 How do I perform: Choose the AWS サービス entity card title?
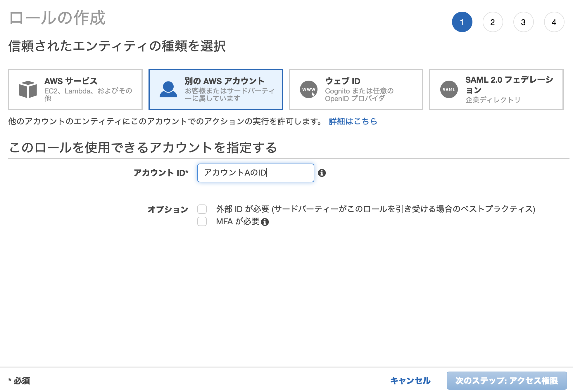coord(71,81)
